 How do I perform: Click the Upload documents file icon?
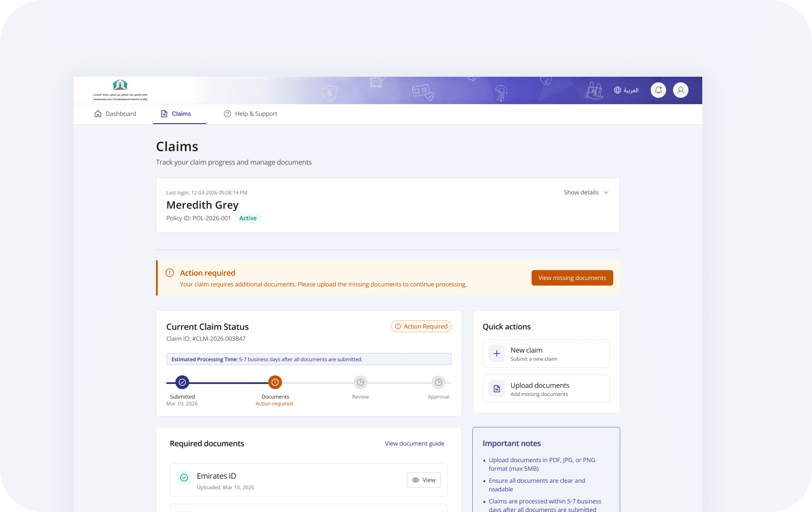(x=496, y=389)
